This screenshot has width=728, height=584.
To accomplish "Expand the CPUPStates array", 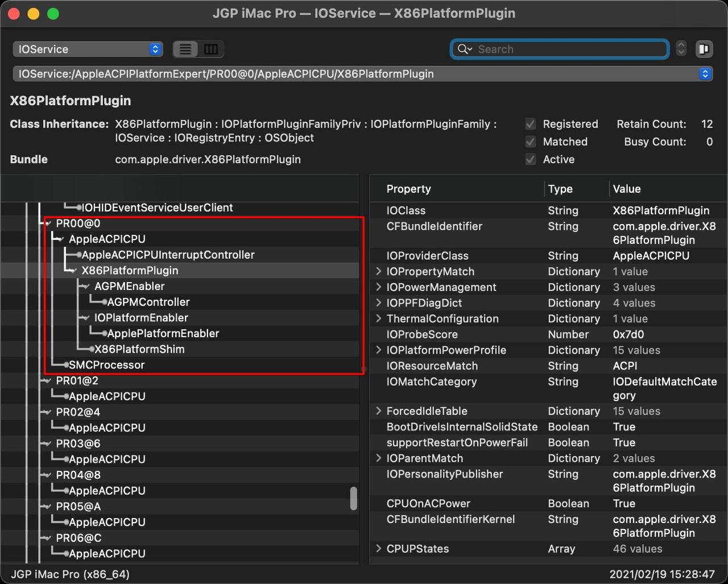I will [x=379, y=549].
